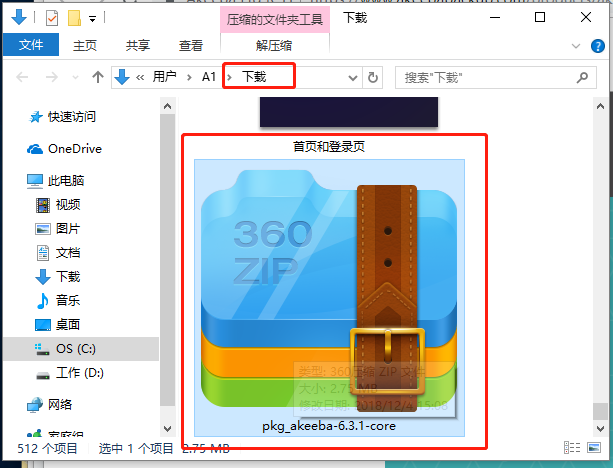Viewport: 613px width, 468px height.
Task: Open 视频 folder in navigation pane
Action: [58, 205]
